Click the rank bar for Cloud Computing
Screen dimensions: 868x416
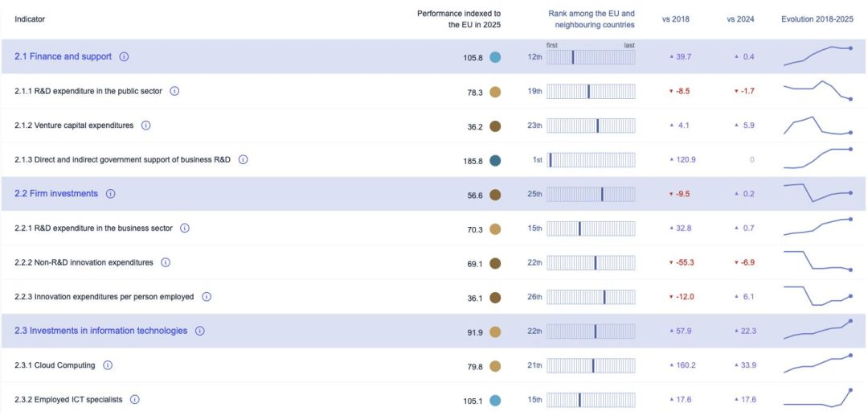[x=591, y=366]
